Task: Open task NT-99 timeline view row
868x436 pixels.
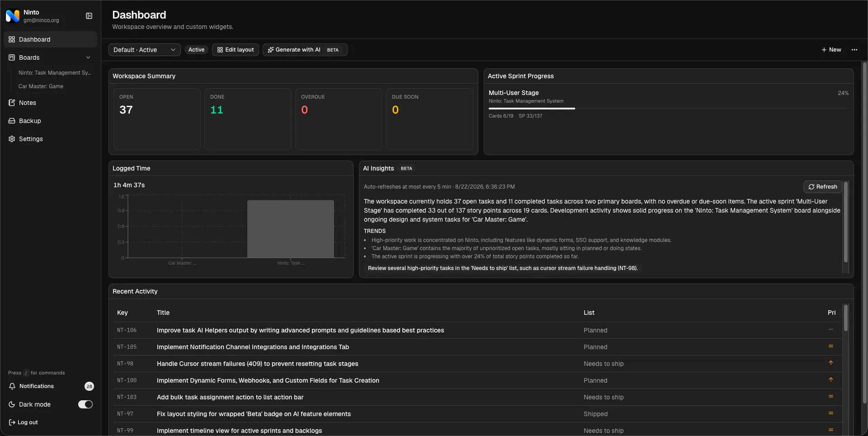Action: point(477,430)
